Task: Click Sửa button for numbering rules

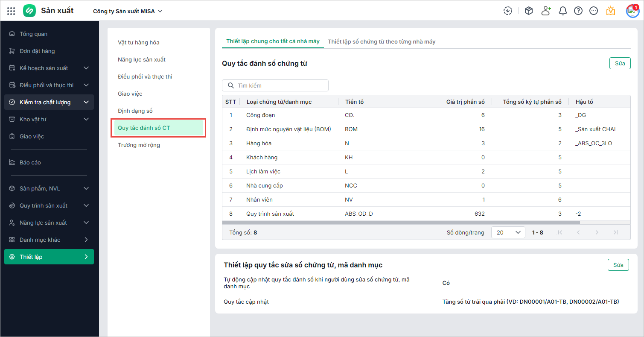Action: [620, 63]
